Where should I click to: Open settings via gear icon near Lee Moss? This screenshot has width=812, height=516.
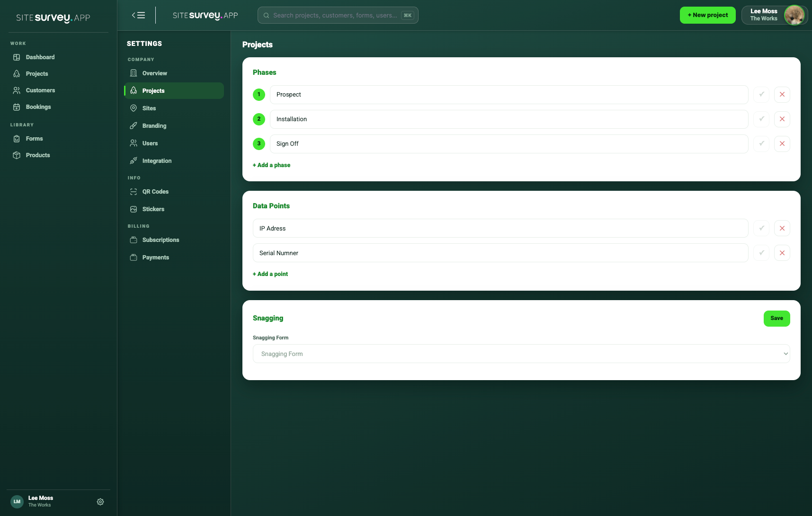(100, 502)
